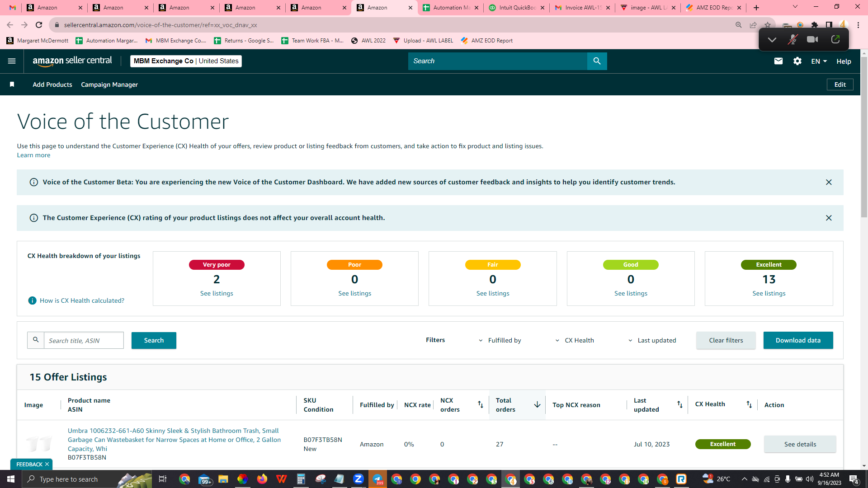Share this page via address bar icon
This screenshot has width=868, height=488.
(x=753, y=25)
